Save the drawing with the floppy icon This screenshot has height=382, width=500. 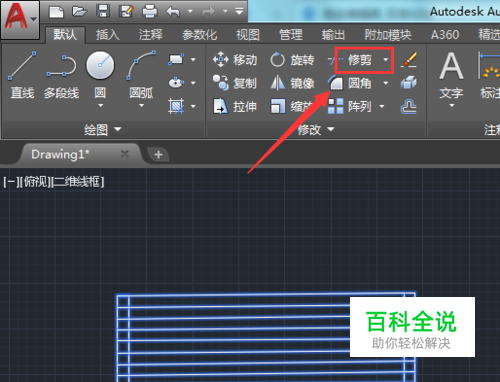tap(103, 12)
